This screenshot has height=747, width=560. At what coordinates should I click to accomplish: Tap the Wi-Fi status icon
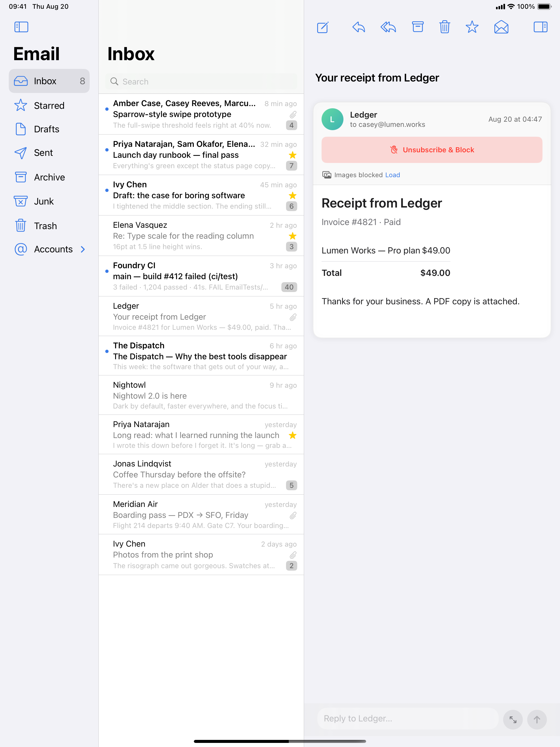click(x=511, y=6)
